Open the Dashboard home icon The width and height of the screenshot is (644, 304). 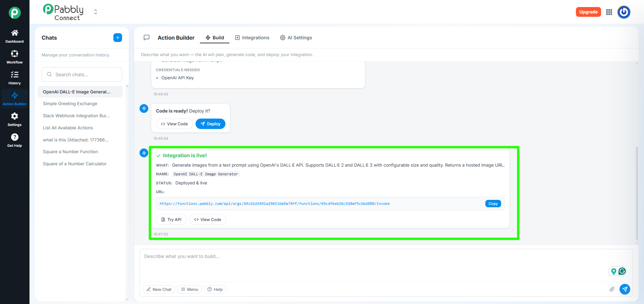pyautogui.click(x=14, y=33)
